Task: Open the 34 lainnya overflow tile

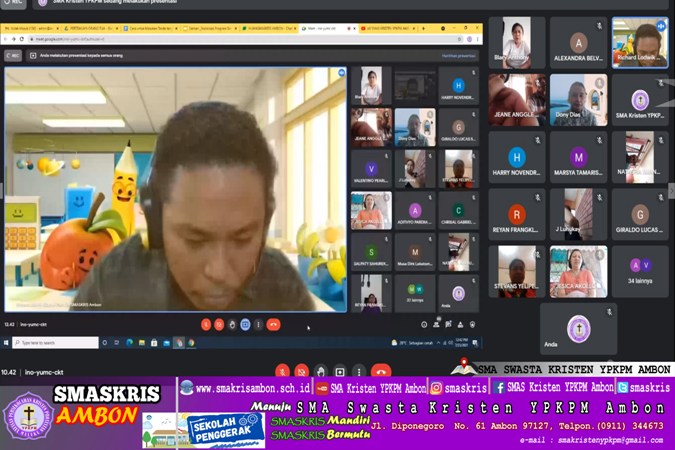Action: pos(640,272)
